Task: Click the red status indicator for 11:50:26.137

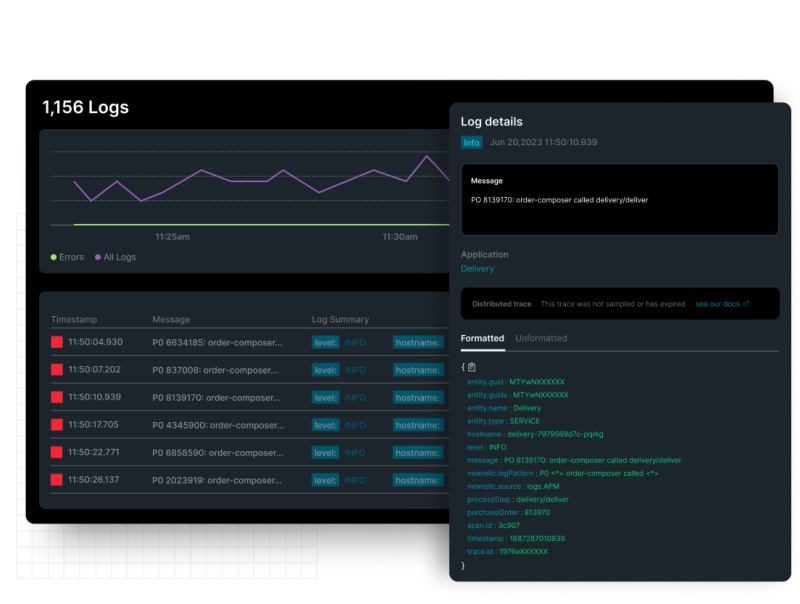Action: 56,480
